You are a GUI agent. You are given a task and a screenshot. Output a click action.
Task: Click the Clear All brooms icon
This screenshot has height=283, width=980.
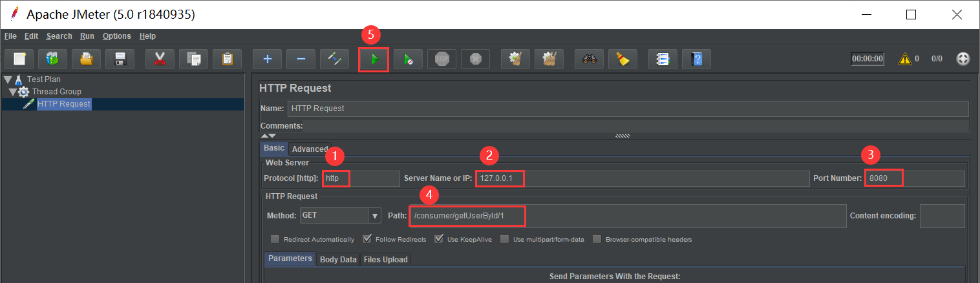click(x=549, y=59)
